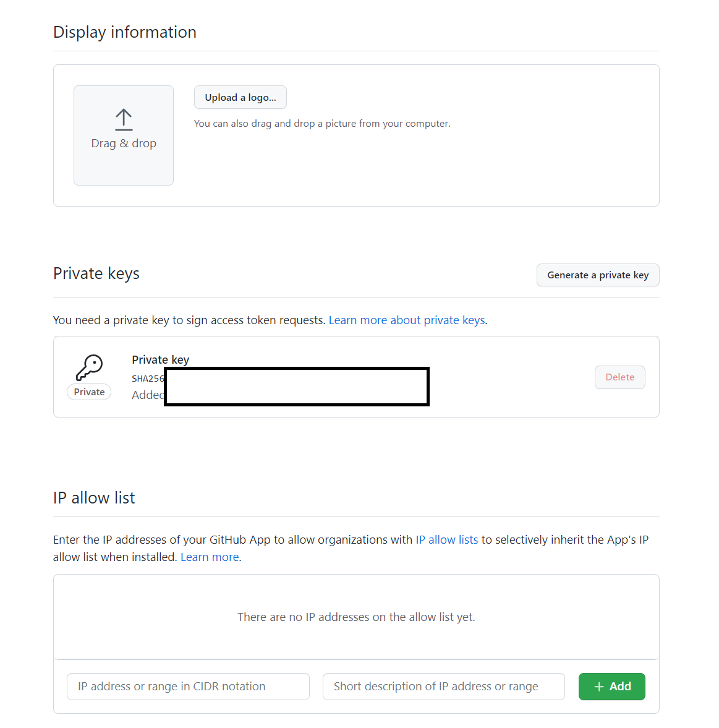Viewport: 719px width, 728px height.
Task: Click the redacted private key box
Action: (296, 386)
